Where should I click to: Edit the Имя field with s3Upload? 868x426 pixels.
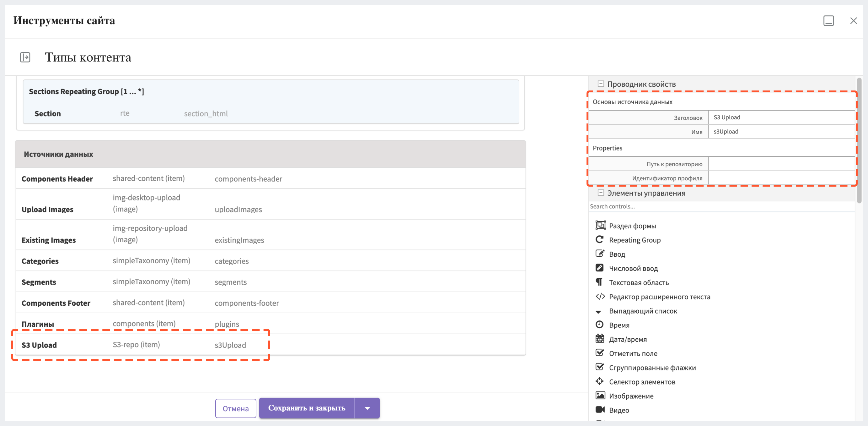point(781,132)
